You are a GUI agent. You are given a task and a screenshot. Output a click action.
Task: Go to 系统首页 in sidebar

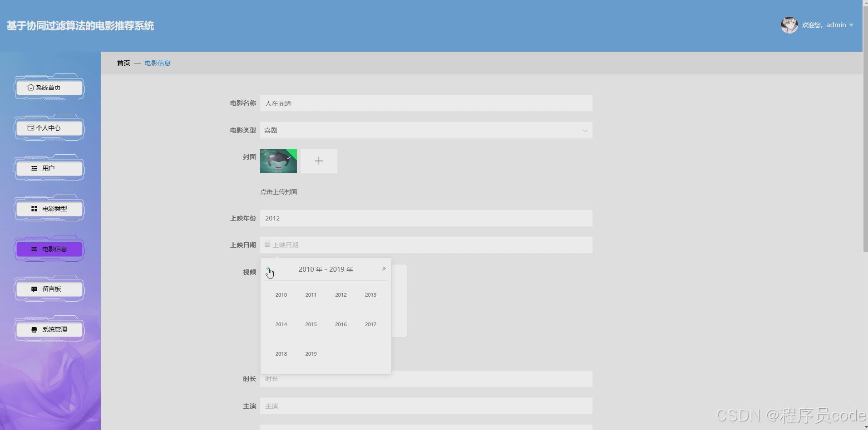(49, 88)
